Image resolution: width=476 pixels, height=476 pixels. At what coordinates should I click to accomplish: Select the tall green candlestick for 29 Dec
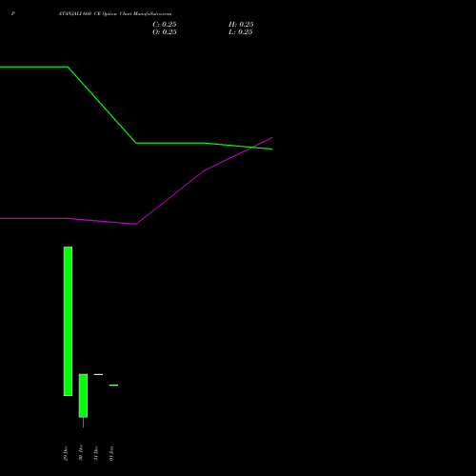(68, 321)
